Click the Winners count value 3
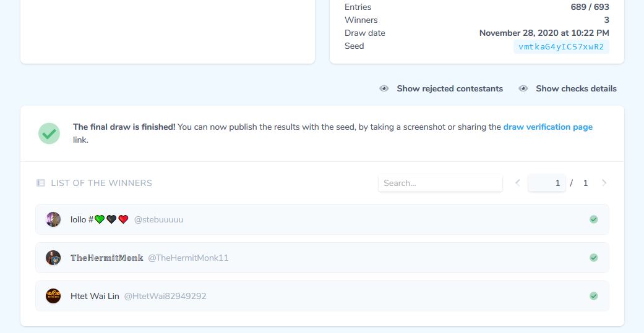This screenshot has width=644, height=333. (x=607, y=20)
